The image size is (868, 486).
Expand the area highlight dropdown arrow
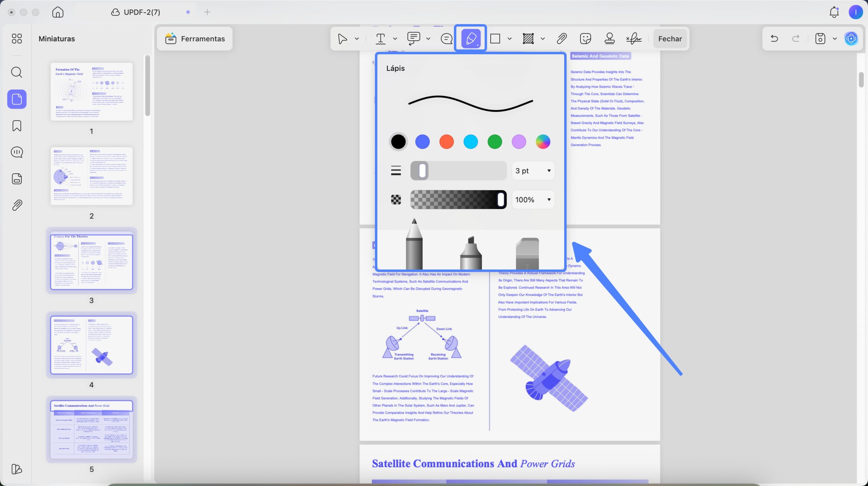542,39
